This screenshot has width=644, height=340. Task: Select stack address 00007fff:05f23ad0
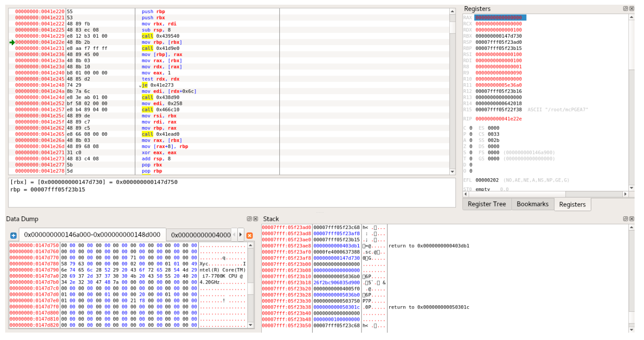286,227
